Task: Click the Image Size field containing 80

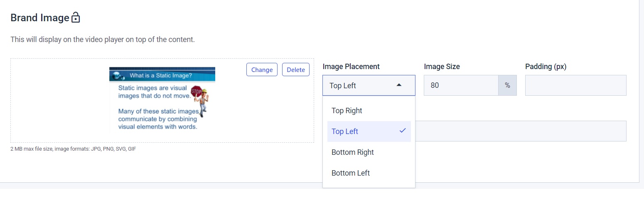Action: click(461, 85)
